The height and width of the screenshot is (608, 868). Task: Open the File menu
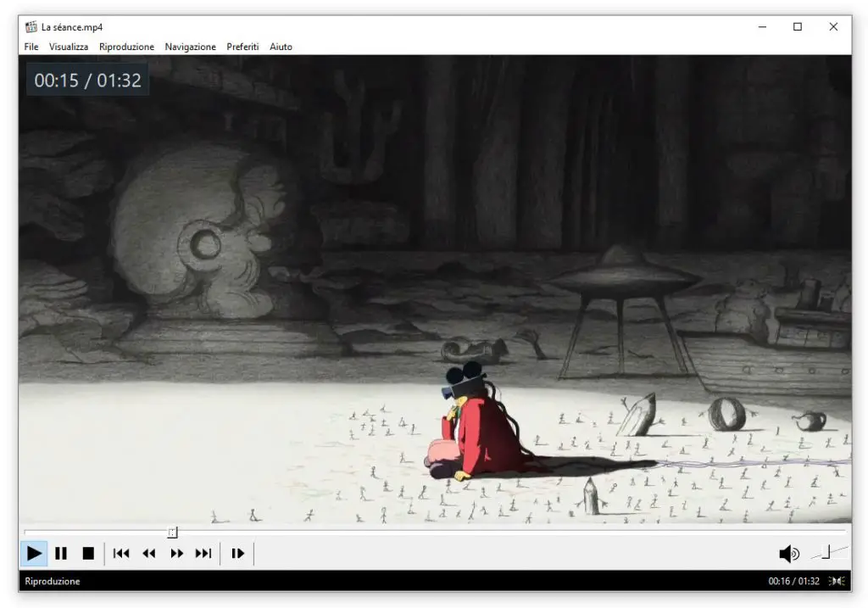pyautogui.click(x=31, y=47)
